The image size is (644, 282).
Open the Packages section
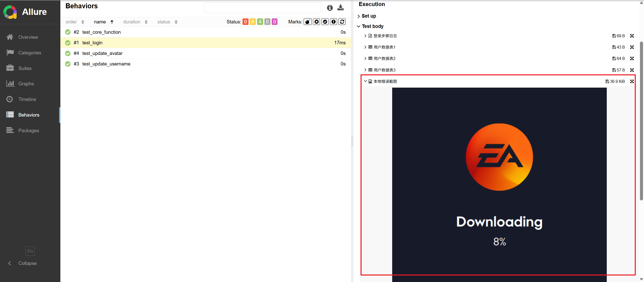[x=29, y=130]
